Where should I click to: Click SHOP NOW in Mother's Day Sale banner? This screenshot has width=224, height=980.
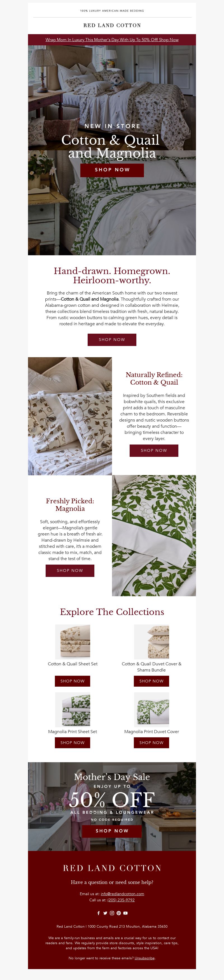[112, 831]
